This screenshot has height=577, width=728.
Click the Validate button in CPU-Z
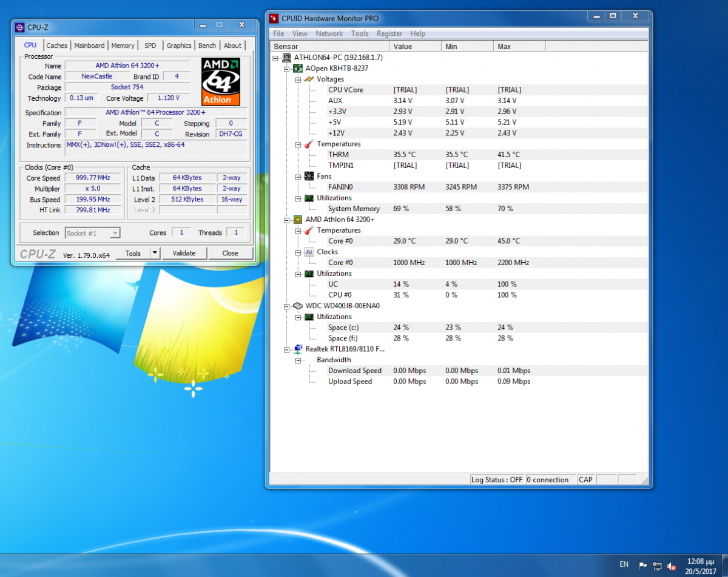(x=184, y=253)
